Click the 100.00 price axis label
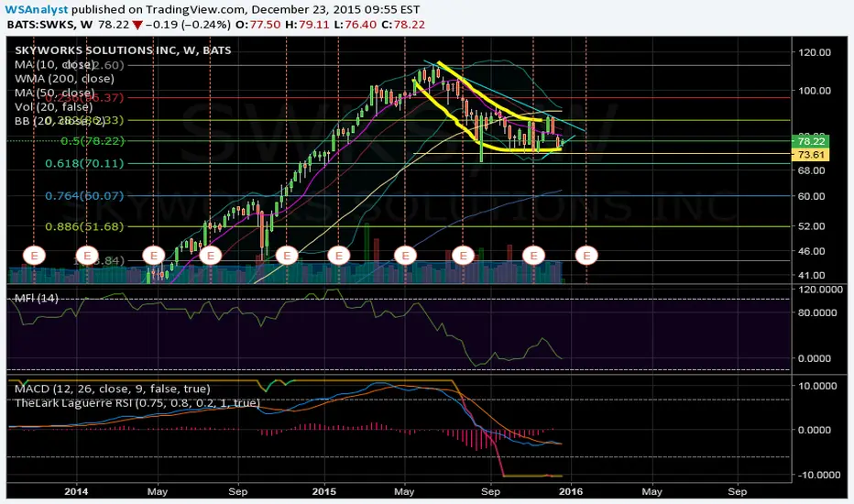Image resolution: width=854 pixels, height=504 pixels. [x=815, y=91]
